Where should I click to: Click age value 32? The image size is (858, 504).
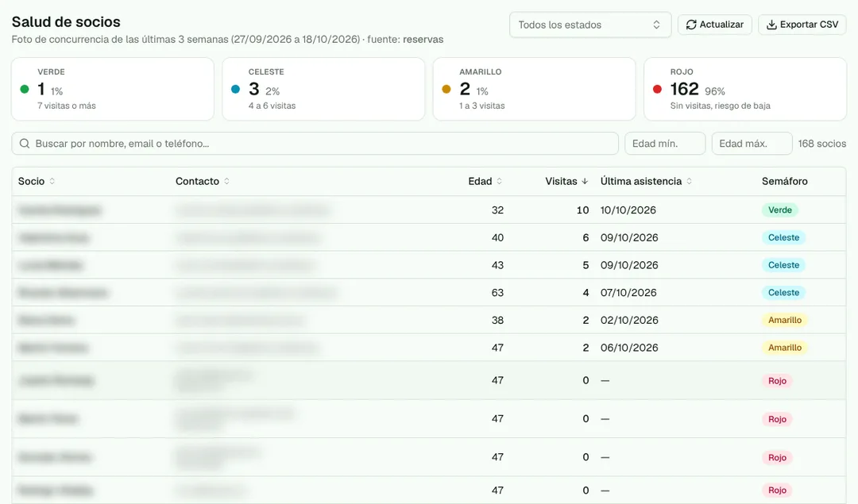(497, 210)
